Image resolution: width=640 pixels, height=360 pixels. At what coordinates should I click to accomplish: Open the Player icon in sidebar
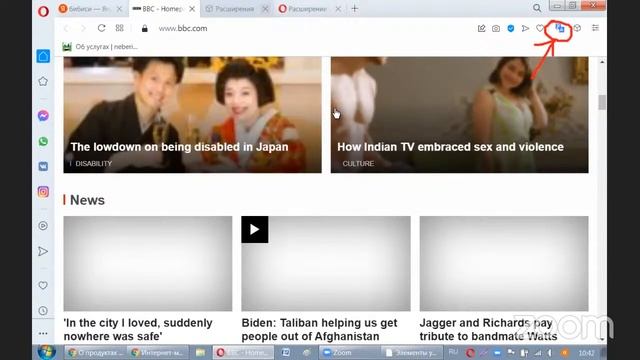(43, 226)
